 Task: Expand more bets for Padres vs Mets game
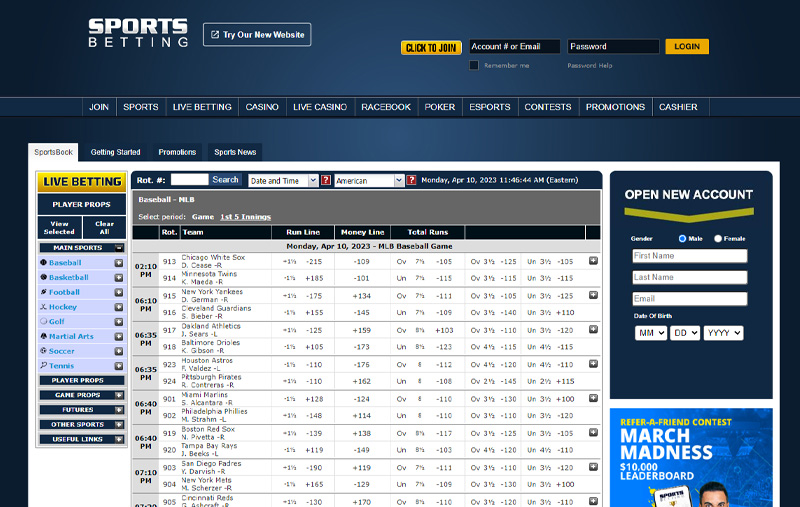(593, 467)
